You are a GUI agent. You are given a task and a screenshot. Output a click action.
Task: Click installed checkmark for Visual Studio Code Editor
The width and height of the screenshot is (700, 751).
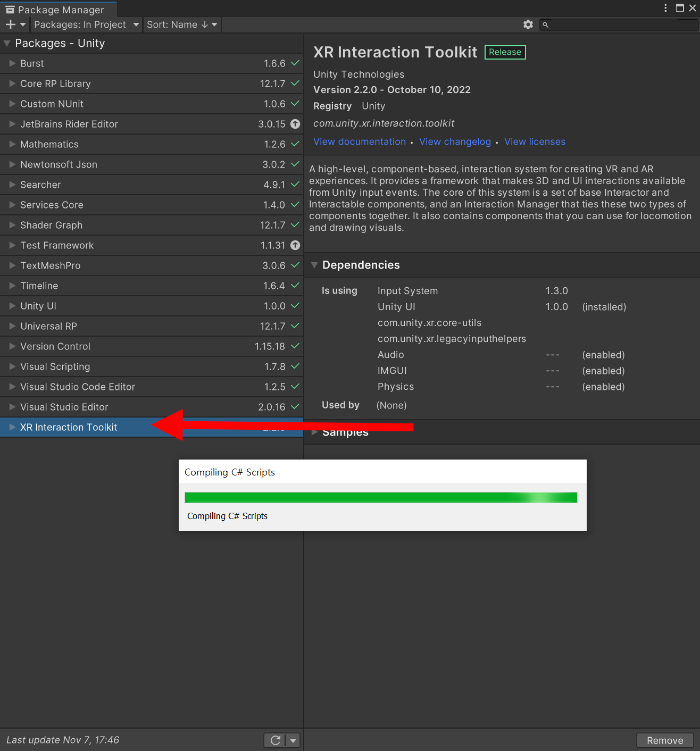tap(295, 387)
